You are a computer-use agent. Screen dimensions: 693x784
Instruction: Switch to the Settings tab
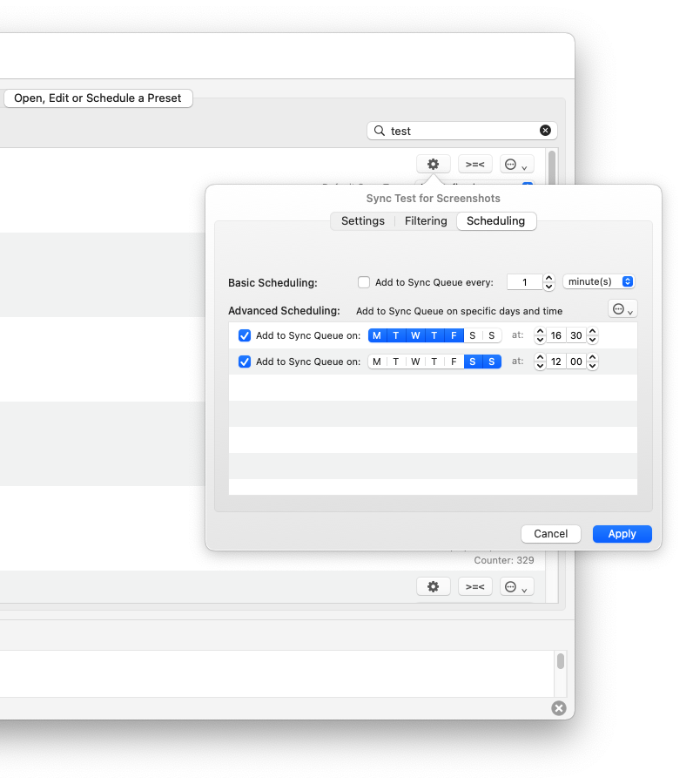362,221
